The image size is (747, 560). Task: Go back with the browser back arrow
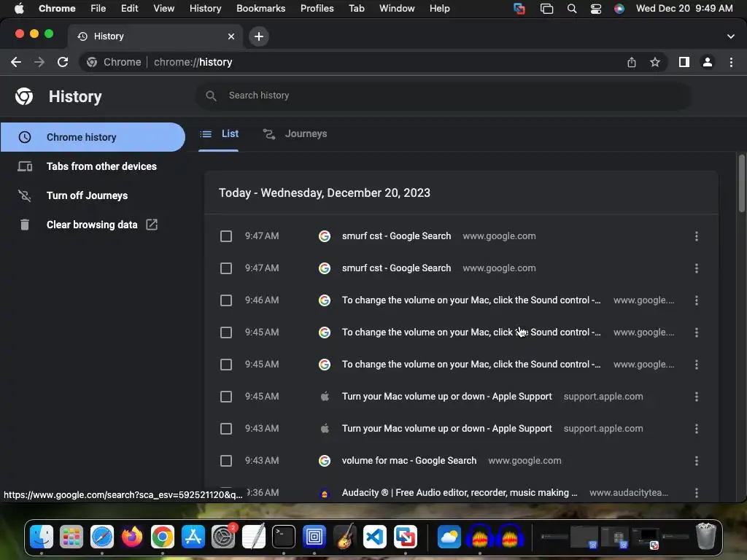pyautogui.click(x=16, y=62)
